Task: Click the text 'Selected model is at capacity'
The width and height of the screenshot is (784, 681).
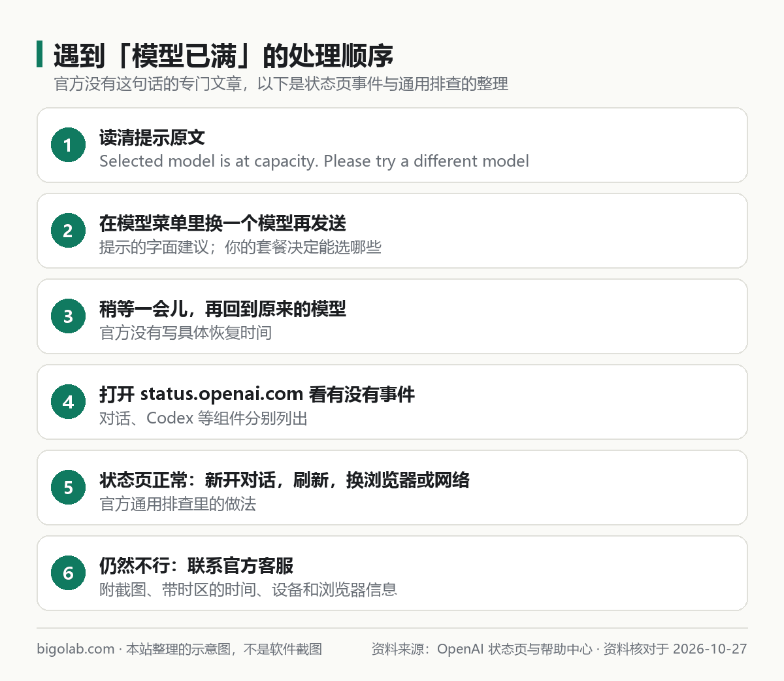Action: [207, 161]
